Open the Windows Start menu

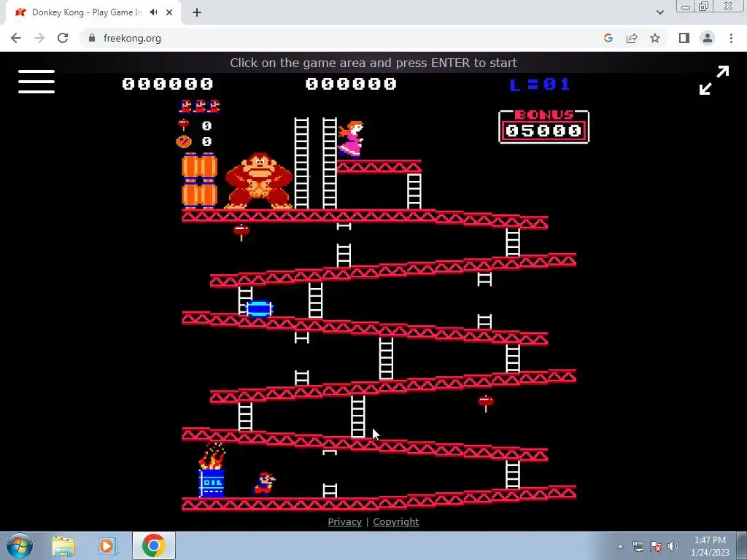coord(20,545)
